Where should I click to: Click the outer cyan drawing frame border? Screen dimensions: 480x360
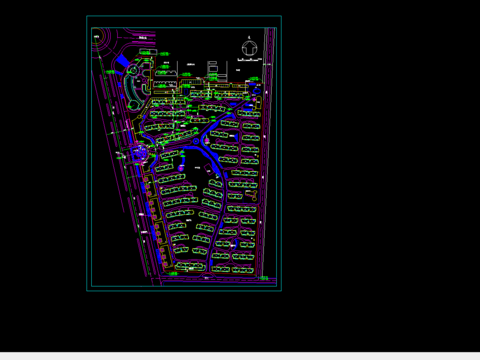pos(184,153)
